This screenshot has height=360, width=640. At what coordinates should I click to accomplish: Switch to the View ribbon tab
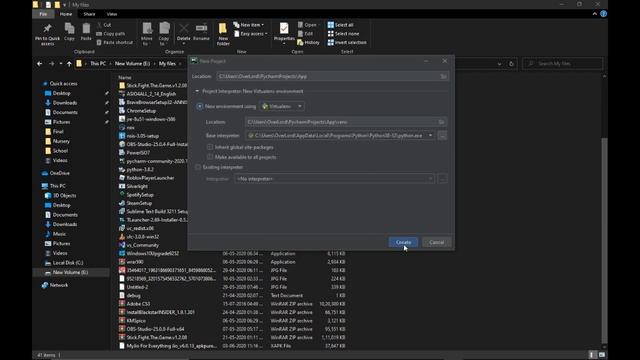click(x=111, y=14)
